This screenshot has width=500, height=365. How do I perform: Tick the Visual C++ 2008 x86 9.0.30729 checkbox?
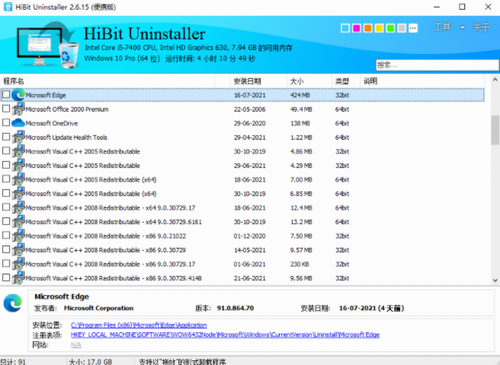pos(6,249)
